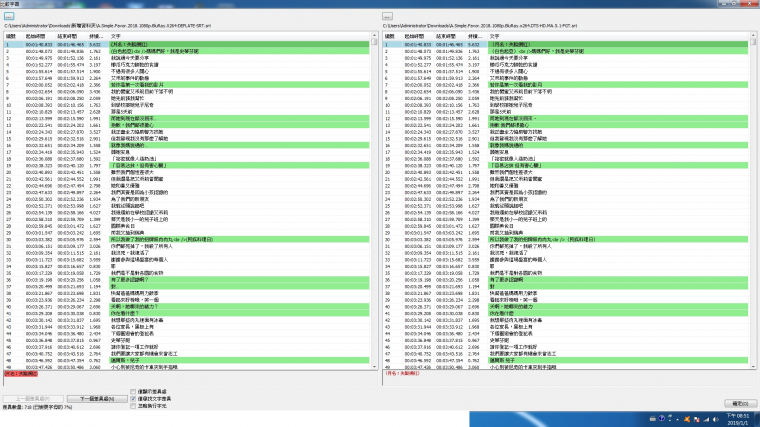Image resolution: width=760 pixels, height=427 pixels.
Task: Sort right list by number column header
Action: (393, 36)
